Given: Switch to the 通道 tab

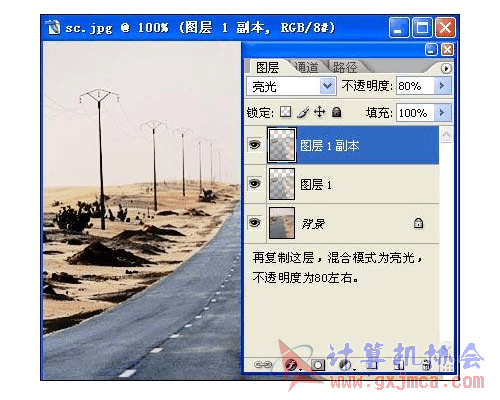Looking at the screenshot, I should click(307, 67).
